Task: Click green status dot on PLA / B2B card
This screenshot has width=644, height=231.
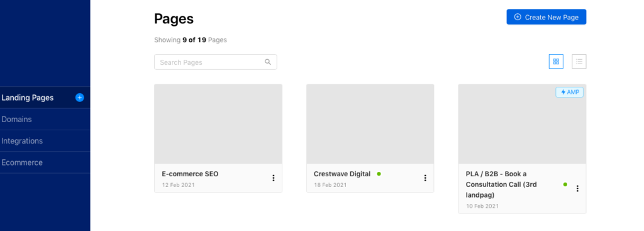Action: point(565,184)
